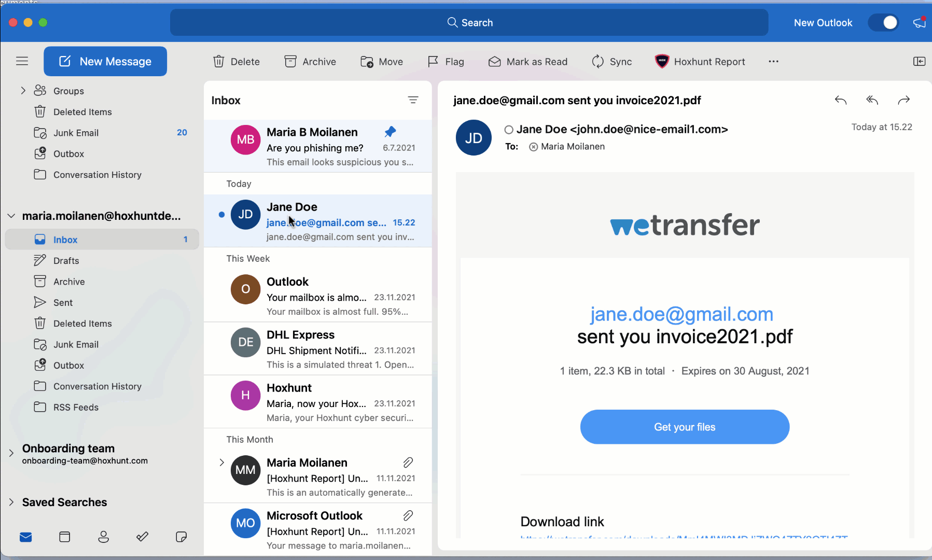Click the Maria Moilanen recipient name
Viewport: 932px width, 560px height.
pos(573,147)
